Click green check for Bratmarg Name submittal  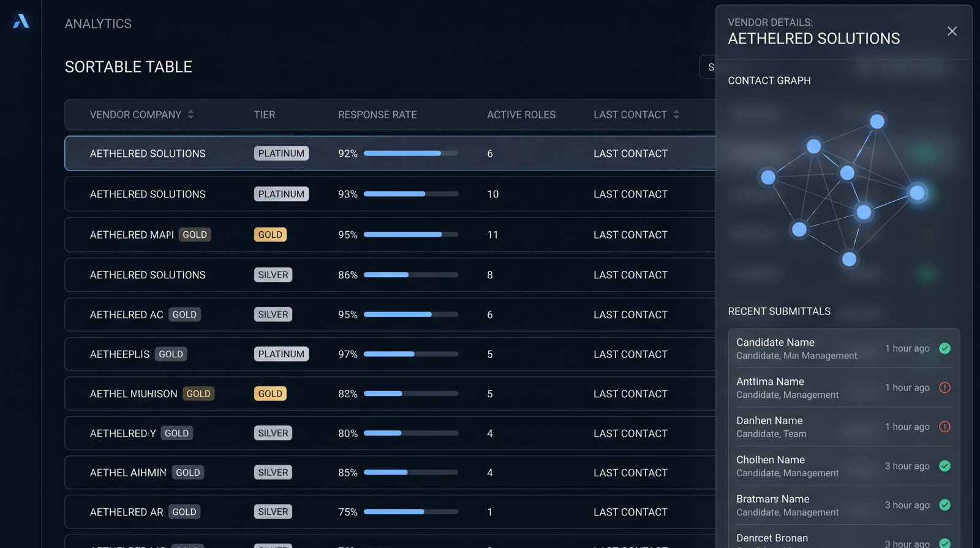(x=945, y=505)
